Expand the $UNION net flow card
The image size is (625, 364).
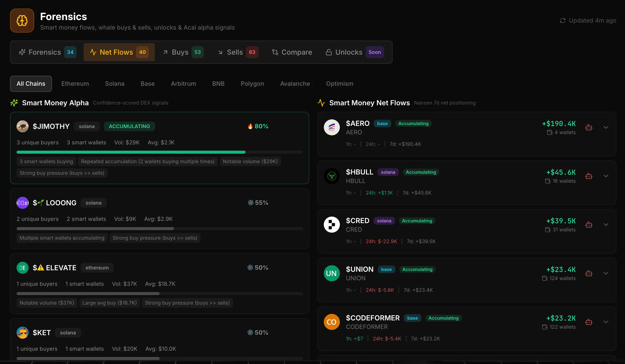606,273
